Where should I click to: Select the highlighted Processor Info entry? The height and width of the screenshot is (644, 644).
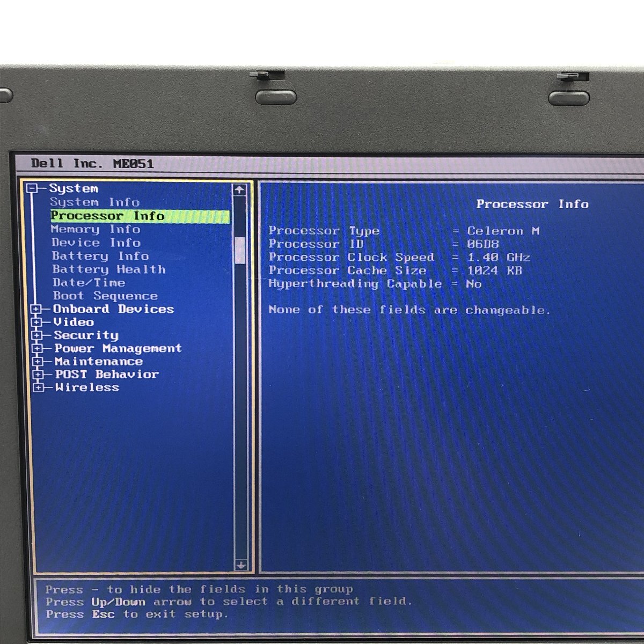click(x=107, y=216)
